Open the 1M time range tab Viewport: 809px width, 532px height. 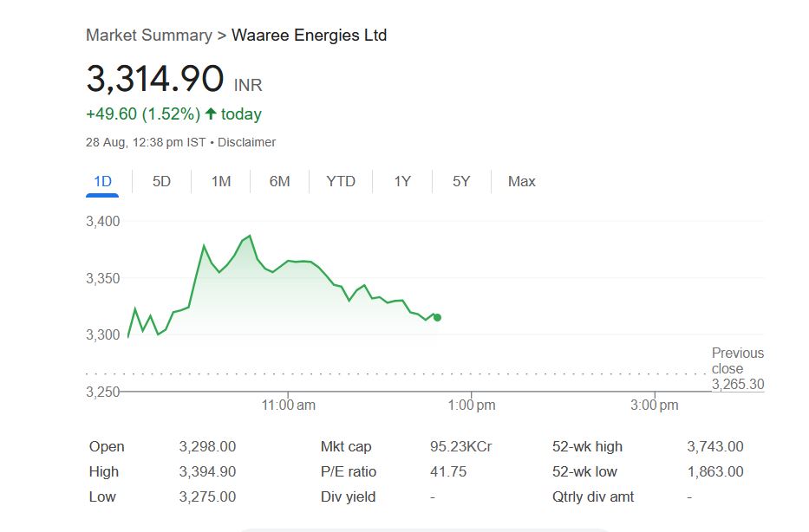click(221, 181)
